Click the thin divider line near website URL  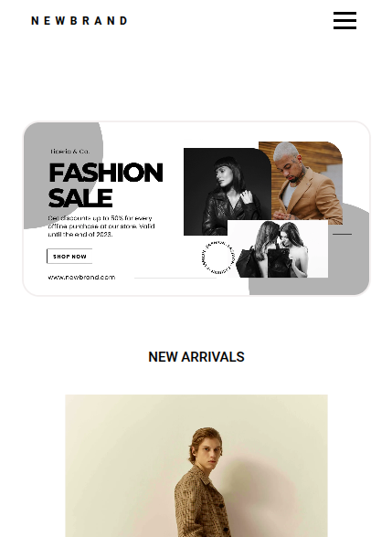[x=175, y=278]
